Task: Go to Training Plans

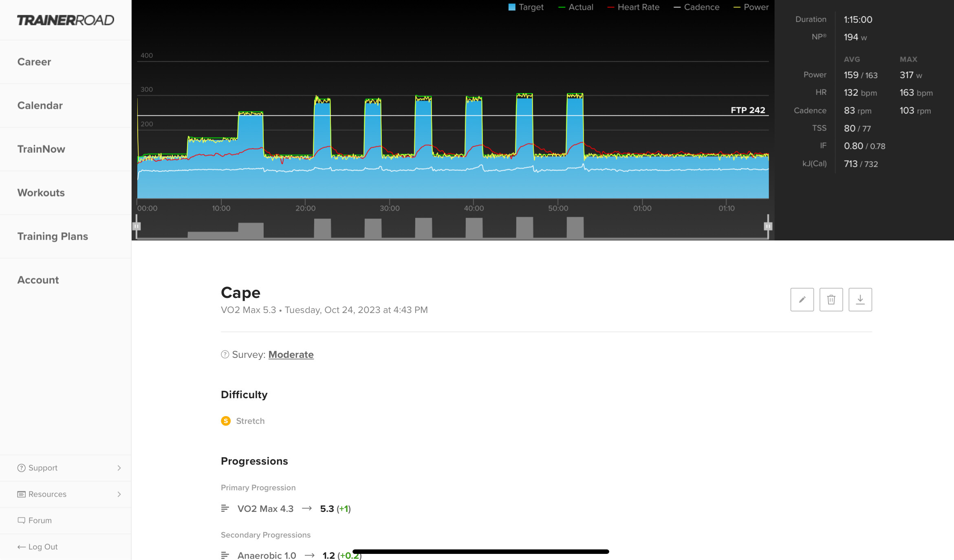Action: 53,236
